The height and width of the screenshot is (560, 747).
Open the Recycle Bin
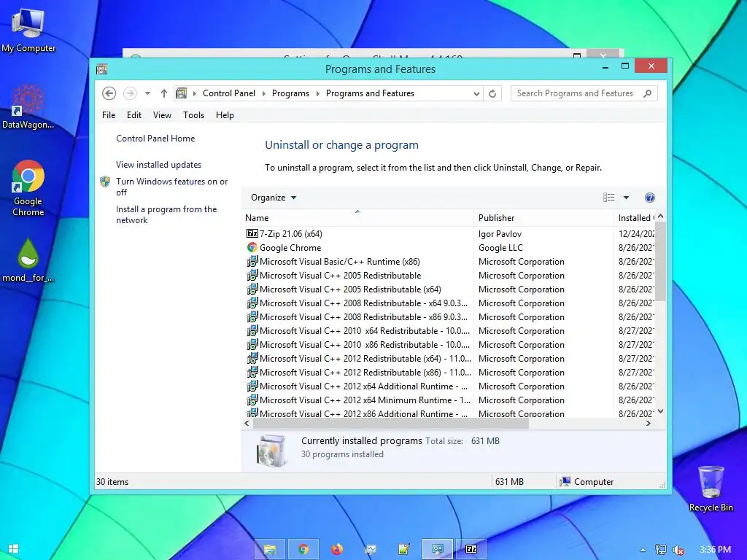coord(711,489)
